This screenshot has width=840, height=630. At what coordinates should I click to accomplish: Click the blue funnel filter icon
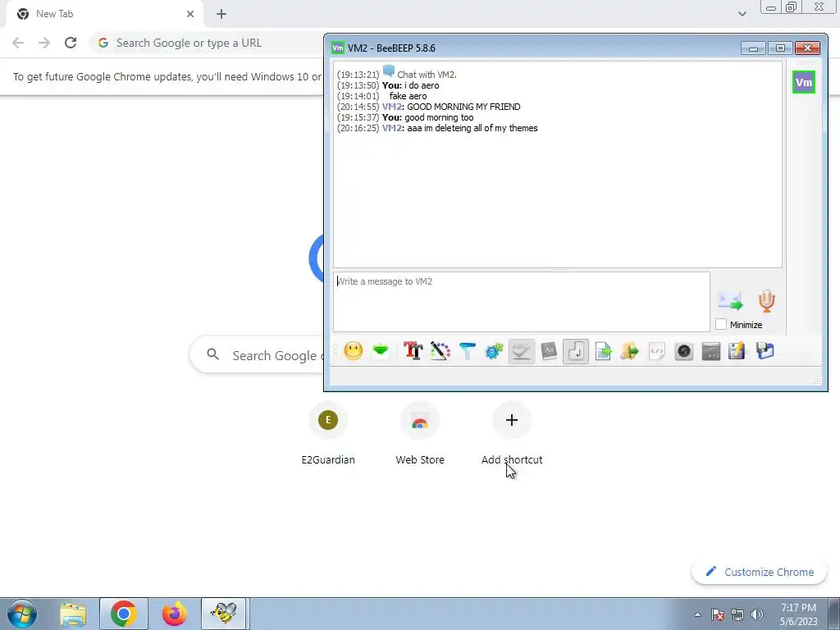click(x=467, y=351)
